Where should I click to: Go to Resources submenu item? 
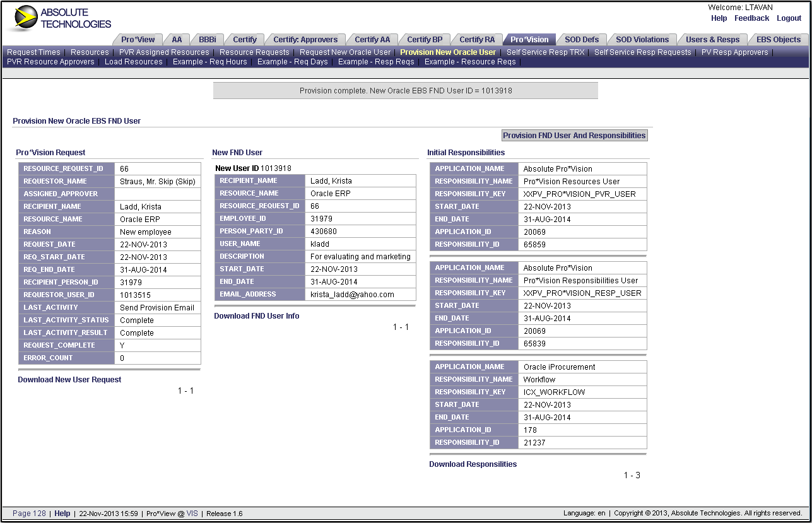(90, 52)
